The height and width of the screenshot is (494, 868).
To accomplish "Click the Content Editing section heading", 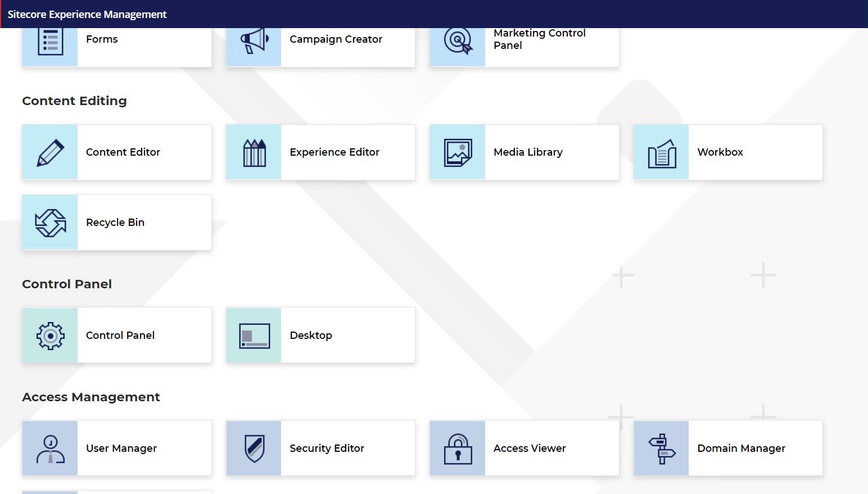I will pyautogui.click(x=74, y=101).
